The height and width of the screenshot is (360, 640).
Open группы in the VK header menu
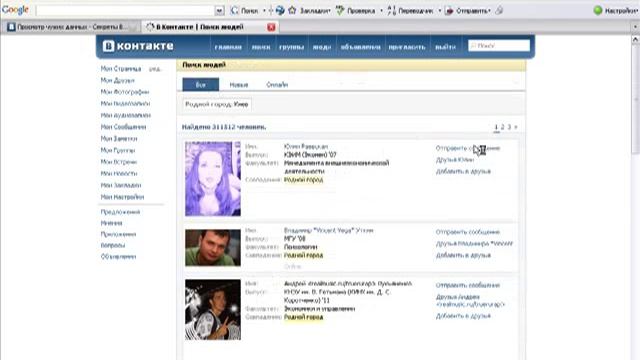(x=291, y=47)
